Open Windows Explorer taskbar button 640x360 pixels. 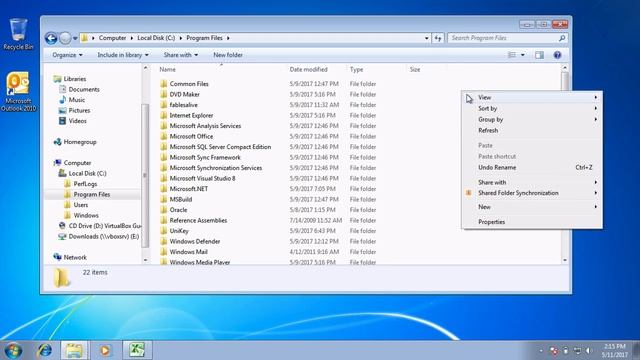coord(74,350)
